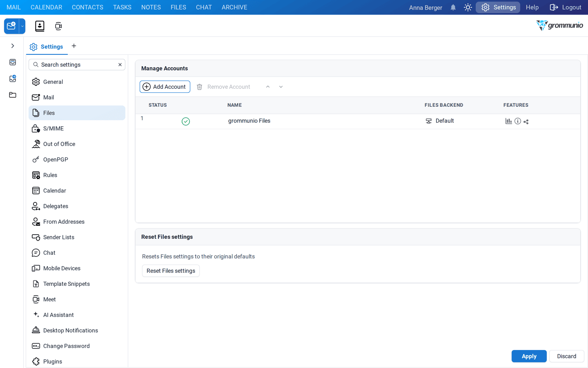Open the Calendar settings category
This screenshot has width=588, height=368.
[77, 191]
